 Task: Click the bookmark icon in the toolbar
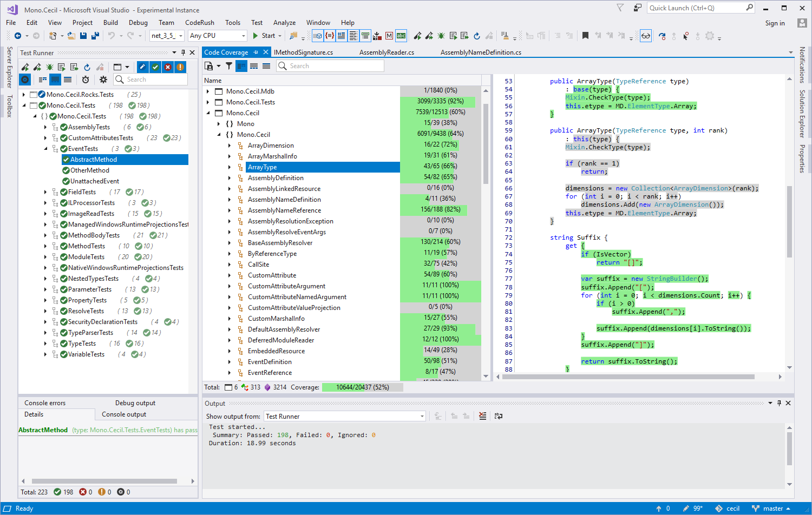pos(584,35)
